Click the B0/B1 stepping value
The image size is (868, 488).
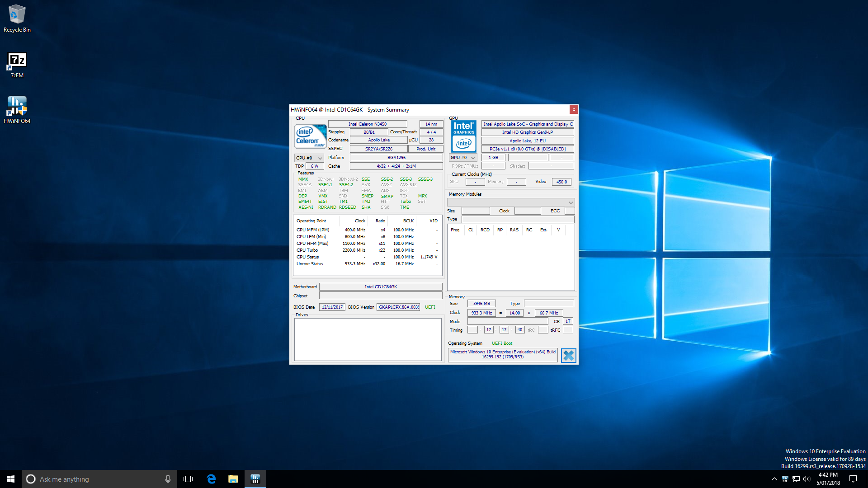tap(369, 132)
